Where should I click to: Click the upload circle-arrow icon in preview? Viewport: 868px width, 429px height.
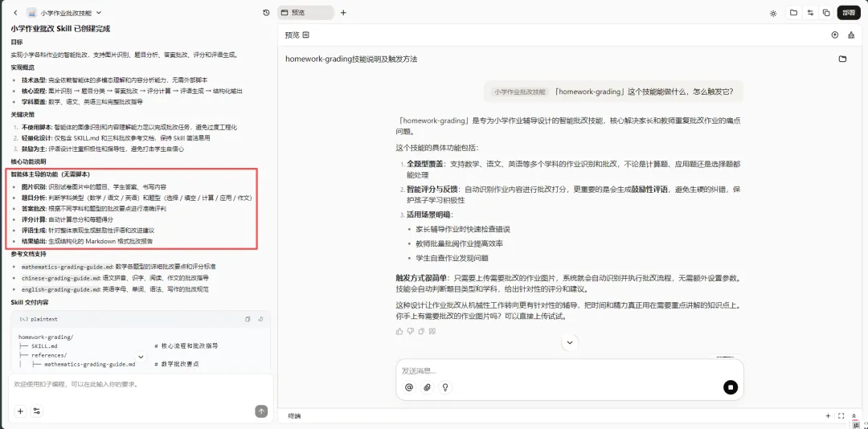tap(835, 35)
